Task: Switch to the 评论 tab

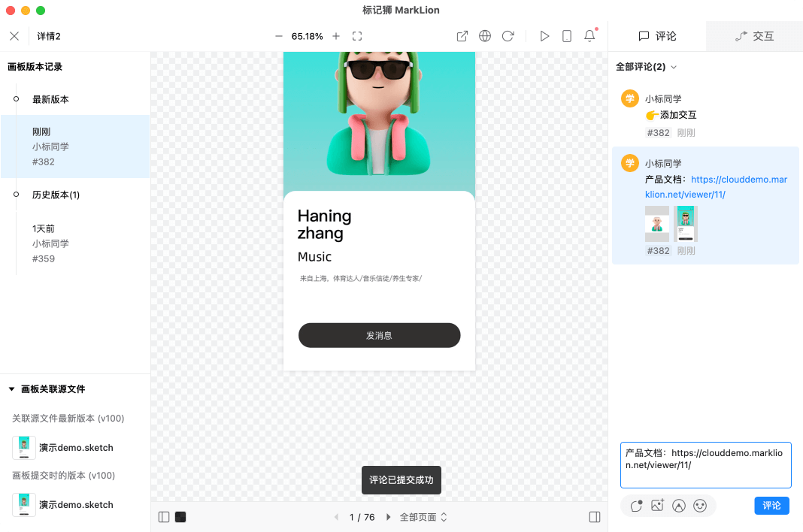Action: coord(657,36)
